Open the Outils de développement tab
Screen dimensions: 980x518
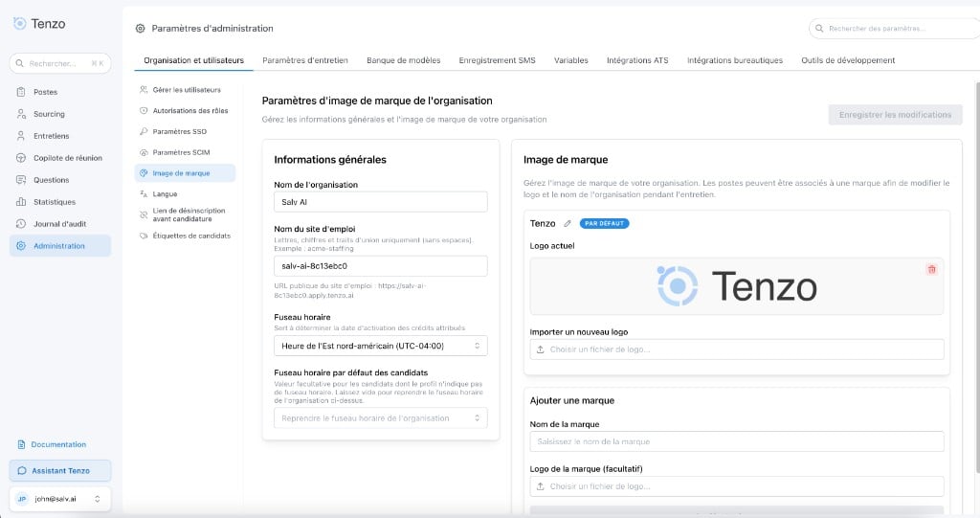click(848, 60)
